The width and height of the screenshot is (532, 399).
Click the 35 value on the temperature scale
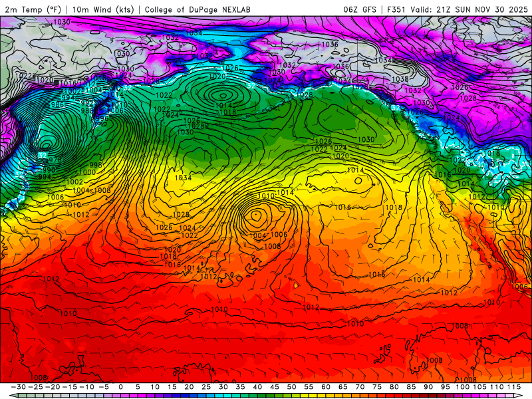tap(240, 387)
